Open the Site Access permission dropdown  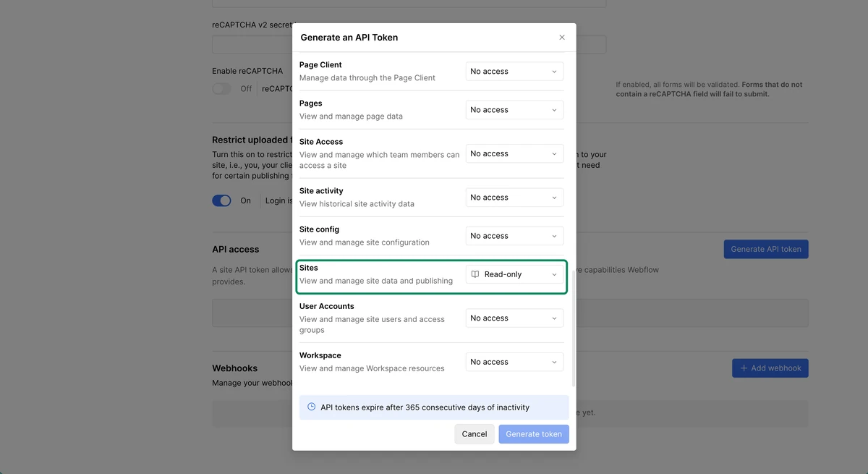click(x=514, y=153)
